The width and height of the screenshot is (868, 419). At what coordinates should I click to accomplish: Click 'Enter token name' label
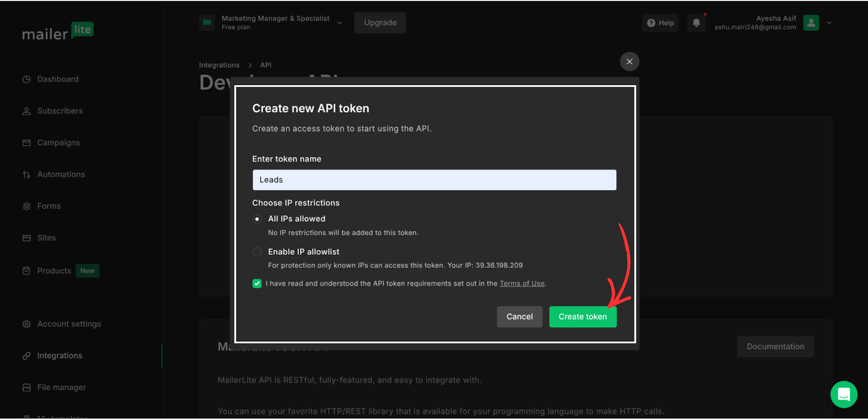coord(286,159)
